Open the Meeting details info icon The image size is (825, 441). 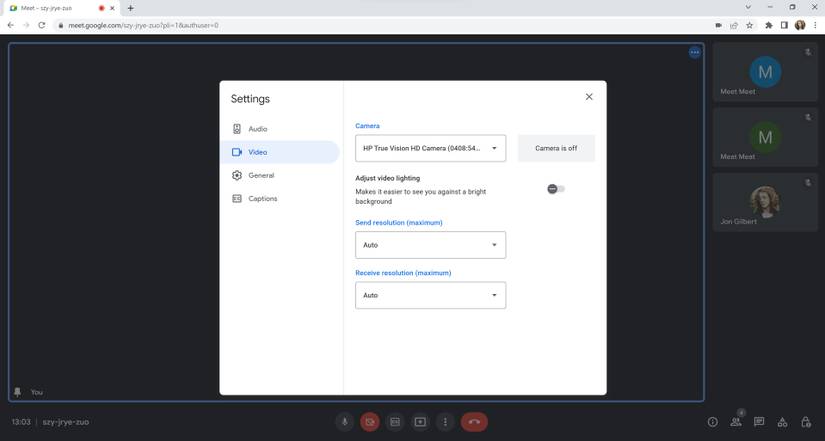[712, 422]
